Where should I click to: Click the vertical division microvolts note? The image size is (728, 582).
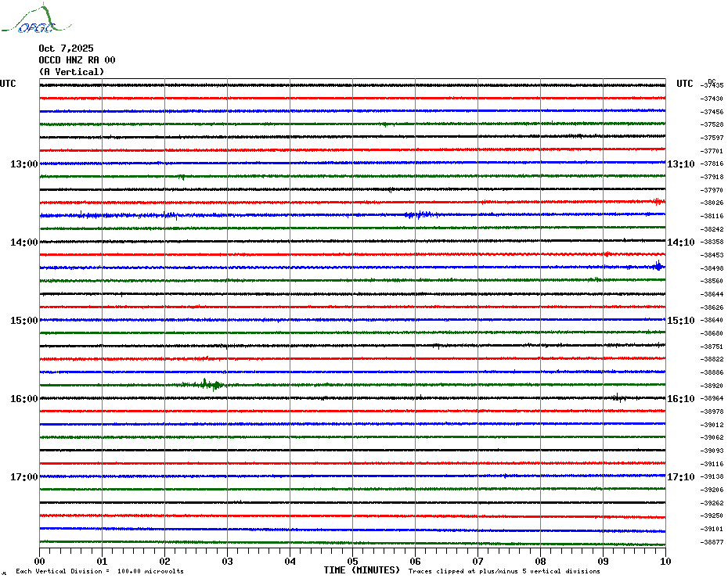[99, 572]
